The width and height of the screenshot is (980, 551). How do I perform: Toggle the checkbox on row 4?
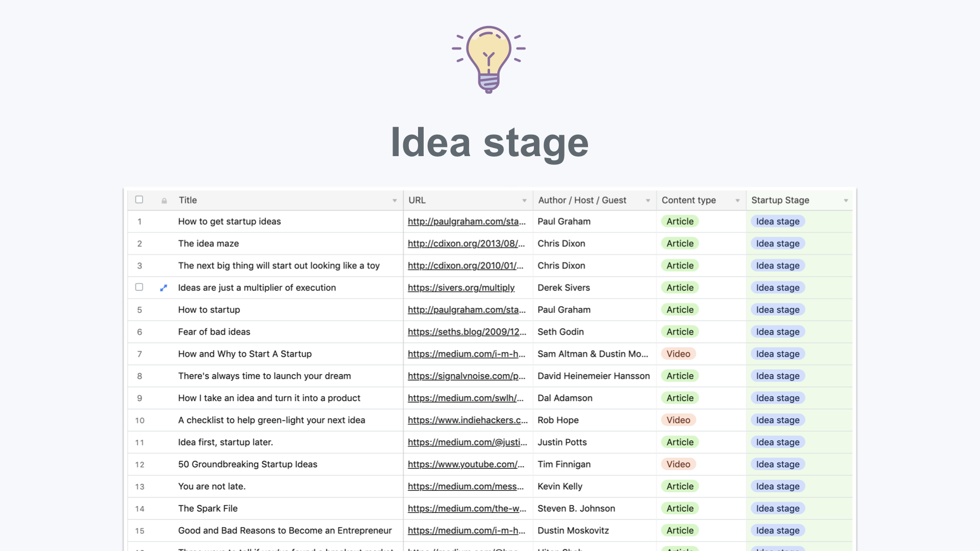click(x=139, y=287)
